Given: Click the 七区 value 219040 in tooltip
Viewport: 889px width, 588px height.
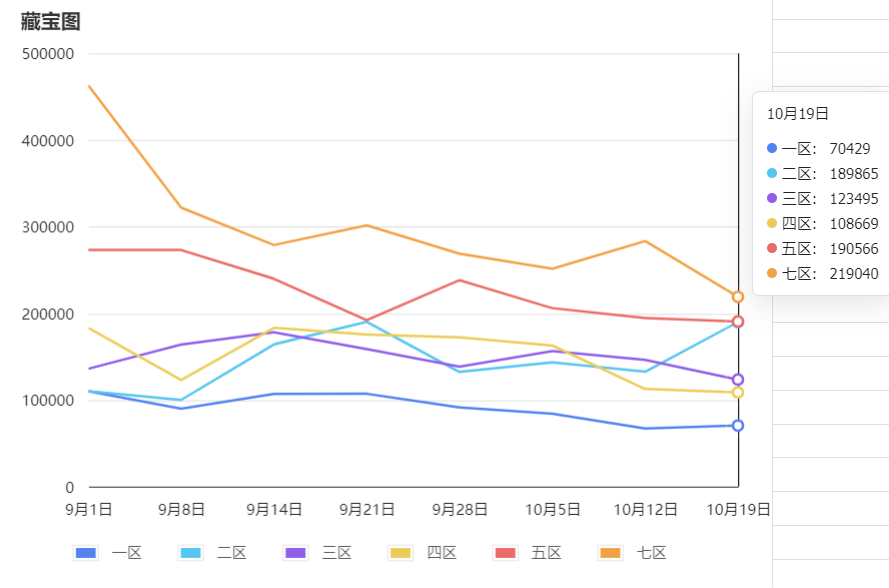Looking at the screenshot, I should pyautogui.click(x=854, y=274).
